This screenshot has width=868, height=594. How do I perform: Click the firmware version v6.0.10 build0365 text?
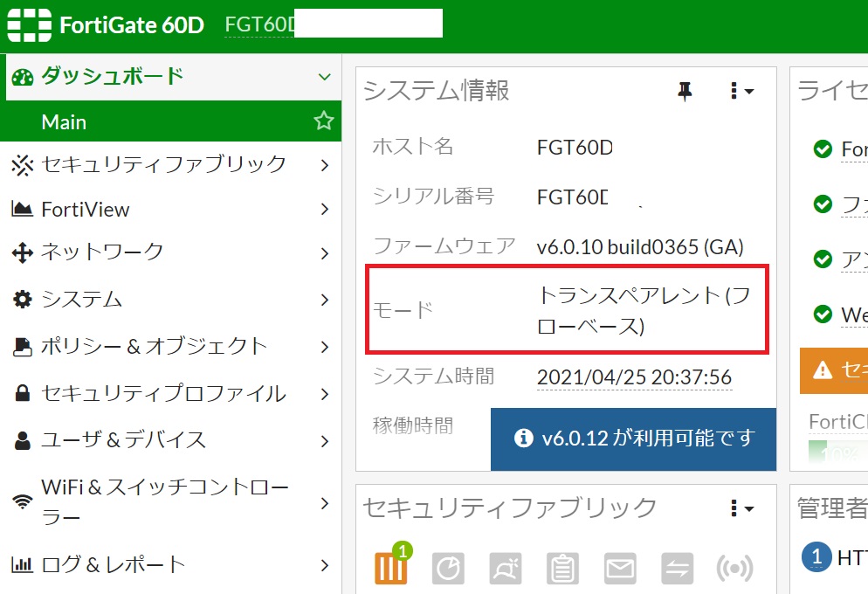640,247
